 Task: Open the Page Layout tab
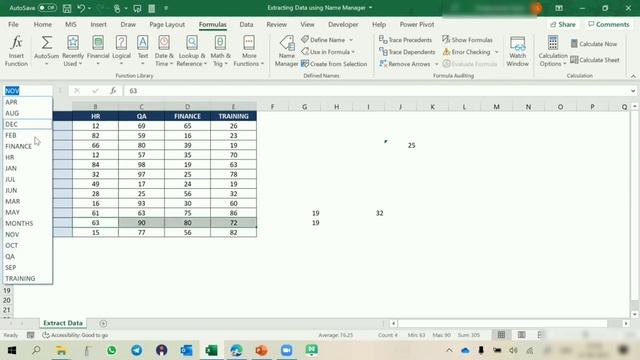167,24
